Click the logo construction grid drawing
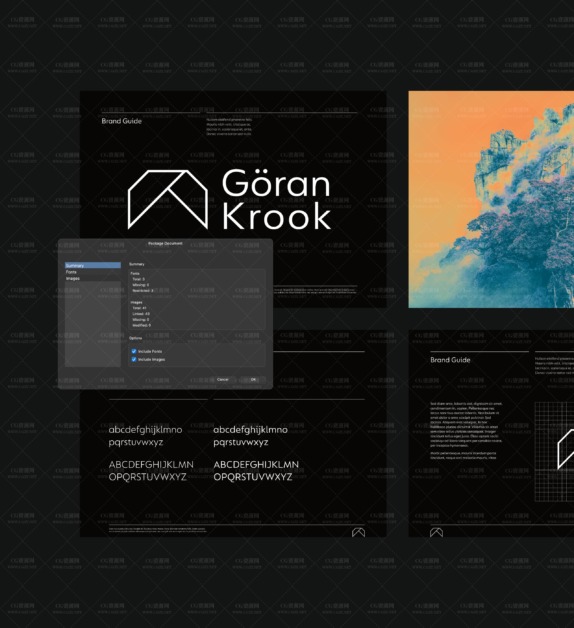This screenshot has height=628, width=574. tap(554, 452)
